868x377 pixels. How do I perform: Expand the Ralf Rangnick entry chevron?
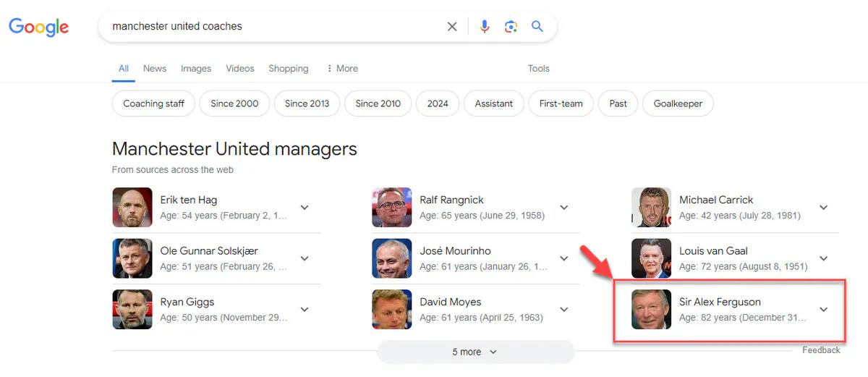click(x=564, y=208)
